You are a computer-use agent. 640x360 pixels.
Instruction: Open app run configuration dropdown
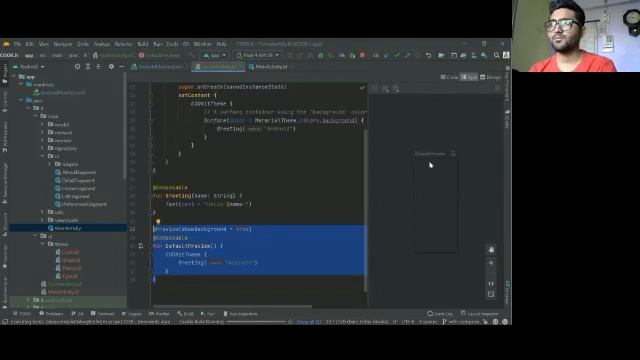[215, 55]
